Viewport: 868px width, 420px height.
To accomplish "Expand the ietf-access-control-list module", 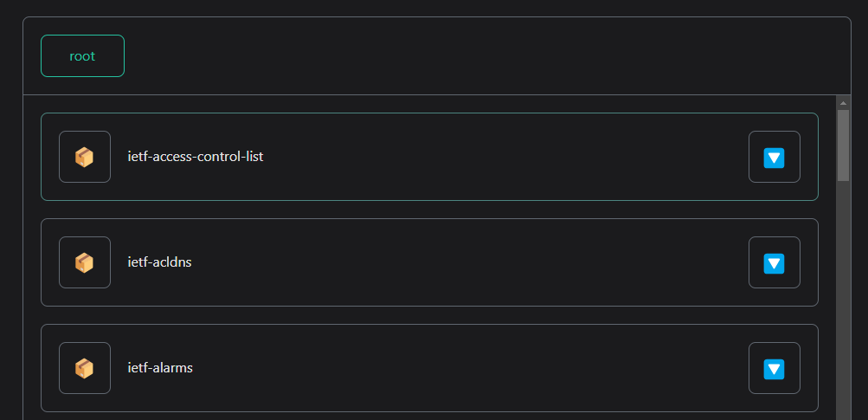I will (774, 157).
